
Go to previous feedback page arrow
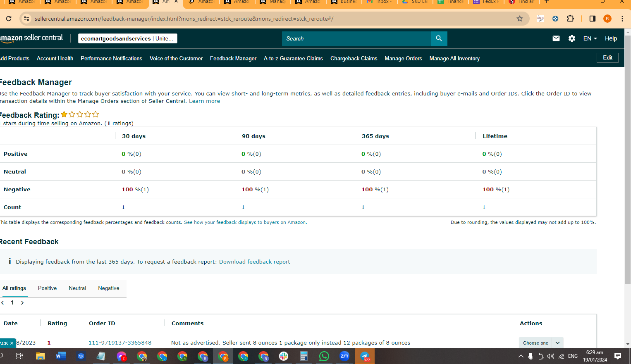(x=2, y=303)
